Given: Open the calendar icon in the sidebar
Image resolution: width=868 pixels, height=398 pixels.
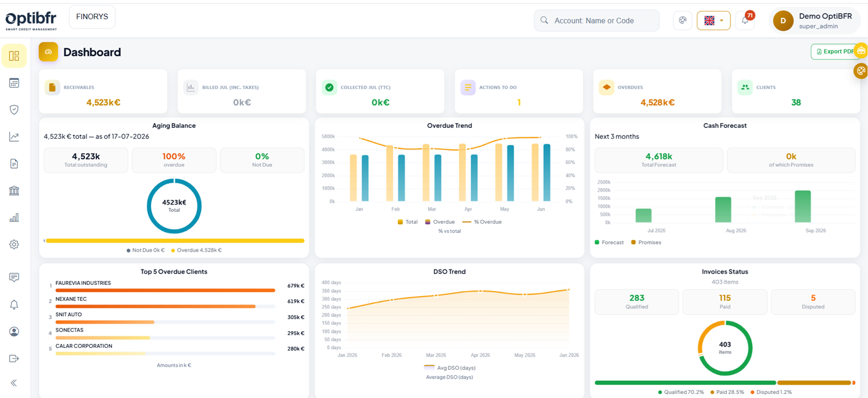Looking at the screenshot, I should click(x=14, y=83).
